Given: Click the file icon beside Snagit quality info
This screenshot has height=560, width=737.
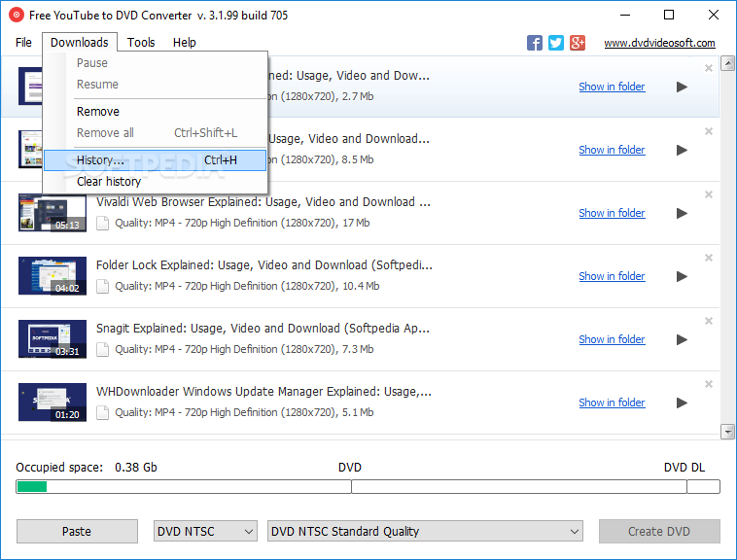Looking at the screenshot, I should (x=102, y=350).
